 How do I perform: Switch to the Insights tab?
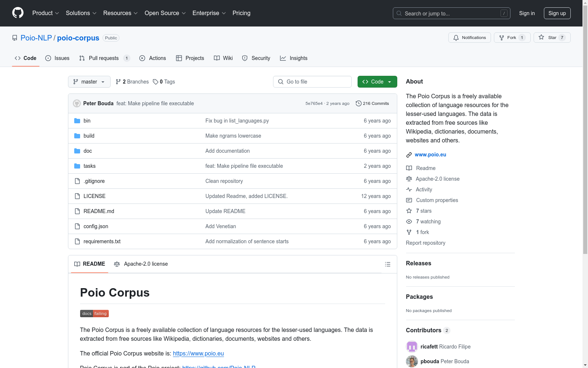pos(294,58)
